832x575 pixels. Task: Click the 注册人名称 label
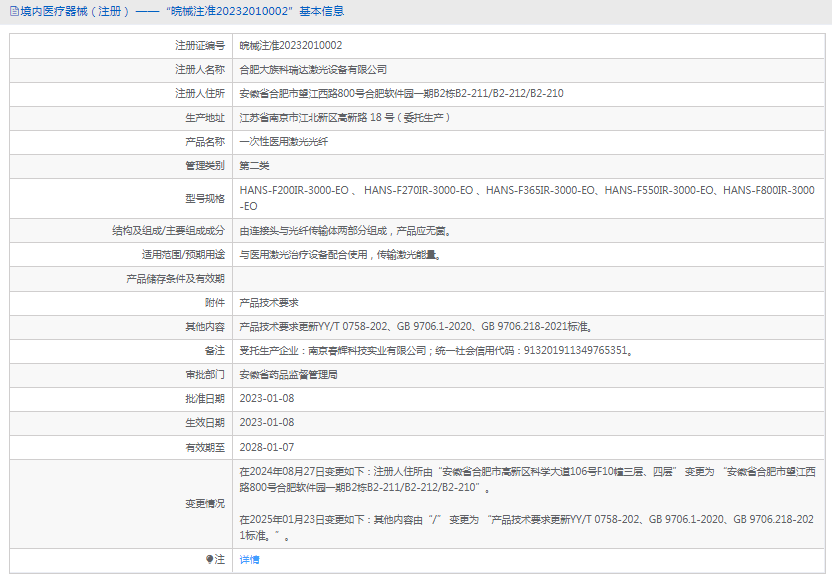click(200, 69)
